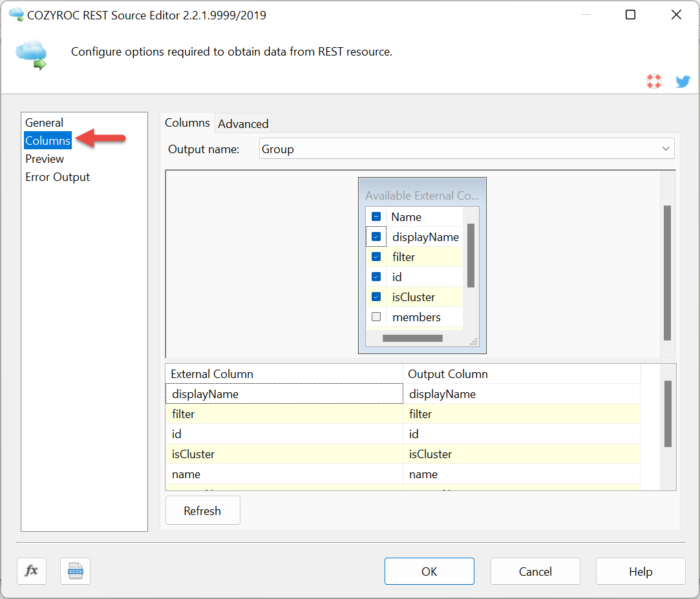Click the available columns vertical scrollbar
Screen dimensions: 700x599
pyautogui.click(x=471, y=256)
